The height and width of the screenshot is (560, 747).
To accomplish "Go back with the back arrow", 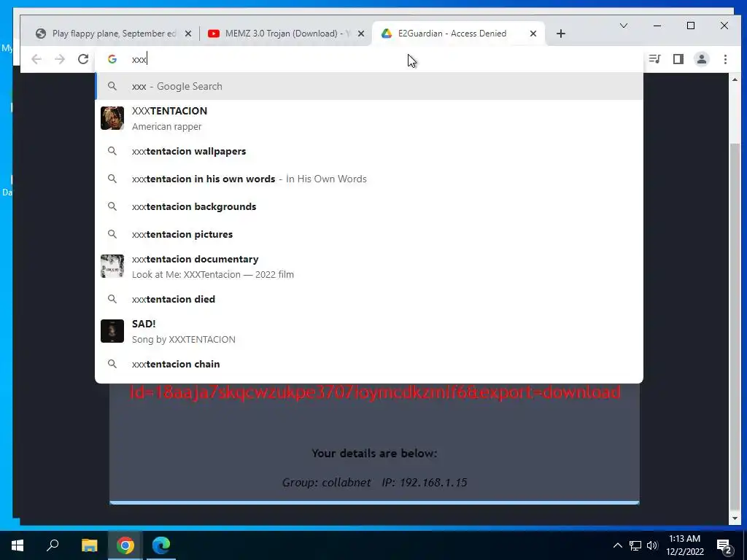I will tap(36, 59).
